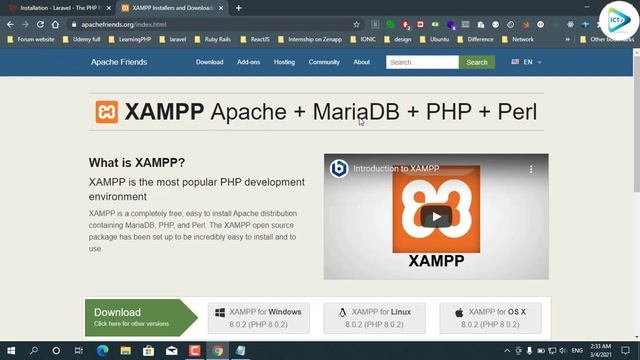The height and width of the screenshot is (360, 640).
Task: Close the XAMPP Installers tab
Action: 221,8
